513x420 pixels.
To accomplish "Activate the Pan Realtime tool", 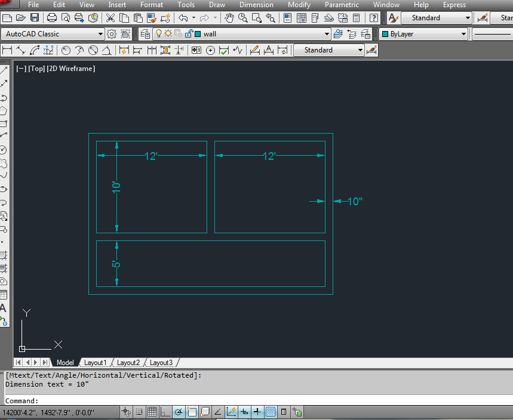I will coord(230,18).
